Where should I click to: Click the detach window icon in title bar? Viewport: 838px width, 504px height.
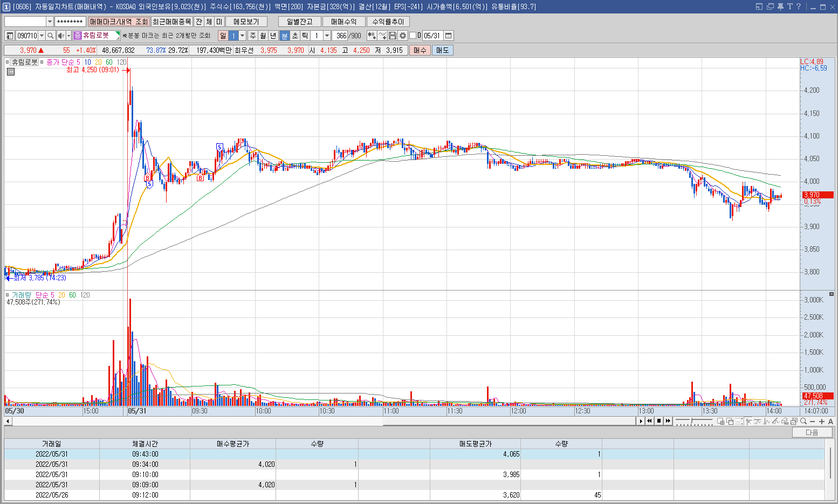point(770,6)
